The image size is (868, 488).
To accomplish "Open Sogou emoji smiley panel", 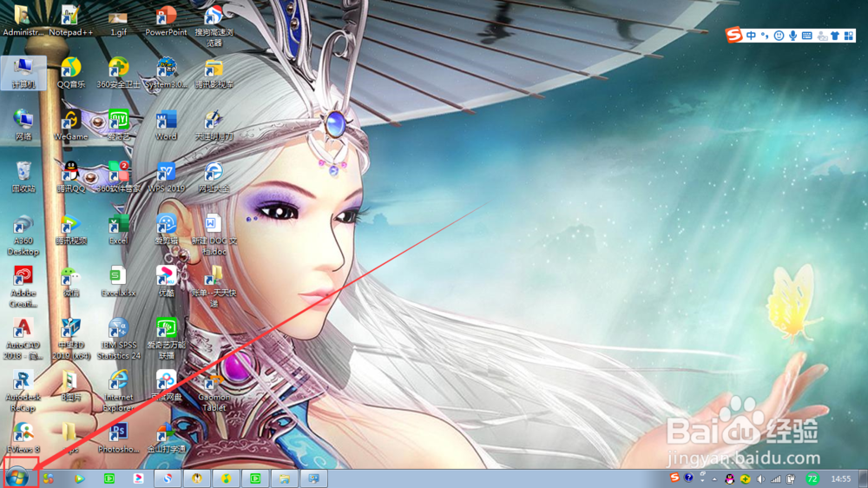I will coord(779,36).
